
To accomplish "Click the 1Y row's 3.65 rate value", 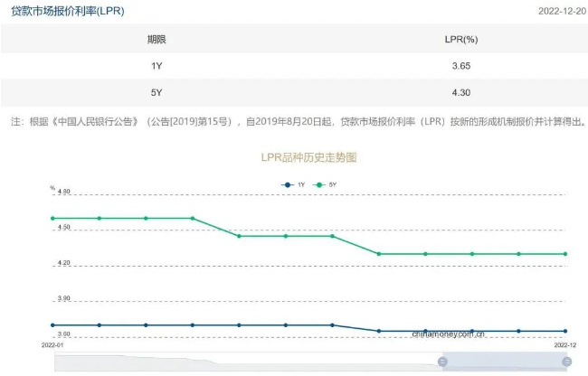I will (x=460, y=66).
